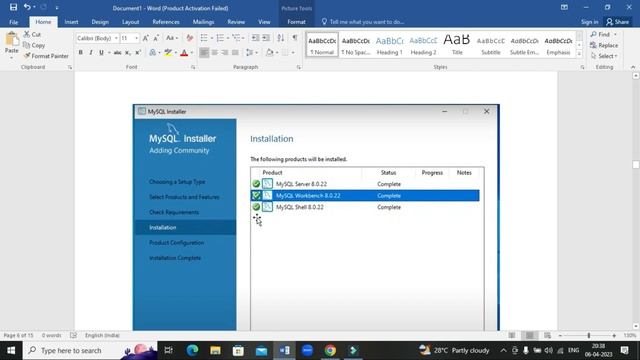
Task: Apply the red font color
Action: pyautogui.click(x=184, y=52)
